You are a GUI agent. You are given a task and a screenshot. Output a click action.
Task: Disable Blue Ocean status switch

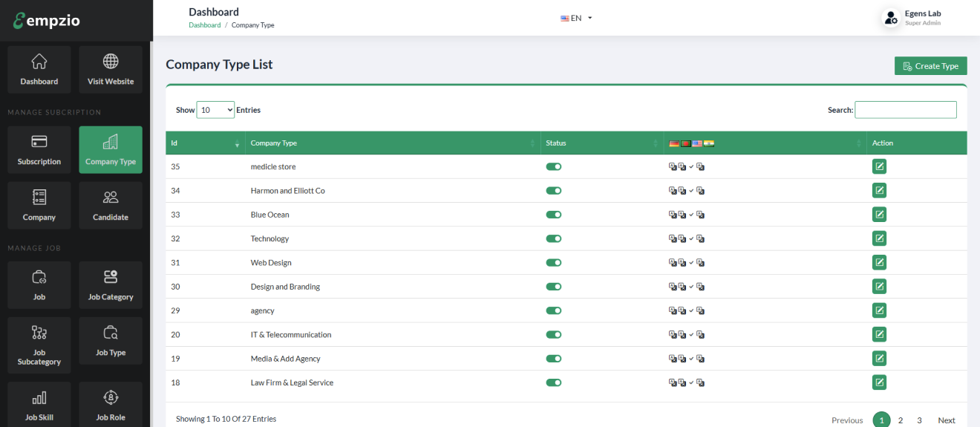click(x=553, y=215)
